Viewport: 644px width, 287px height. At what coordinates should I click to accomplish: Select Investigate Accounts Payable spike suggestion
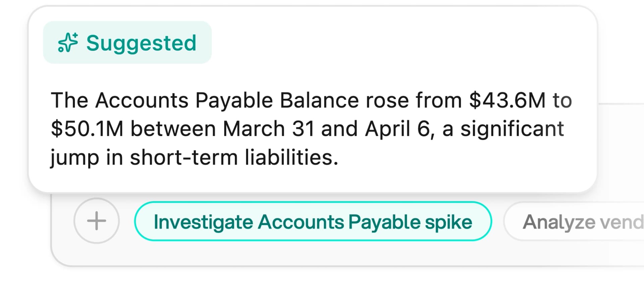pyautogui.click(x=313, y=221)
